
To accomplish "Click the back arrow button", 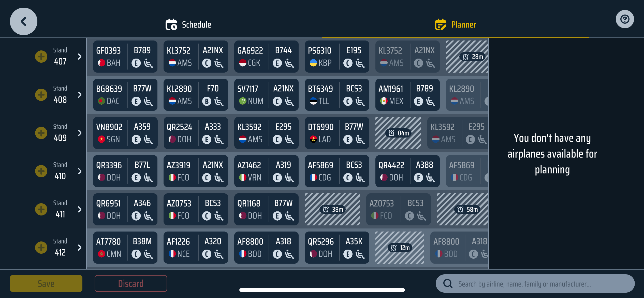I will [x=24, y=21].
